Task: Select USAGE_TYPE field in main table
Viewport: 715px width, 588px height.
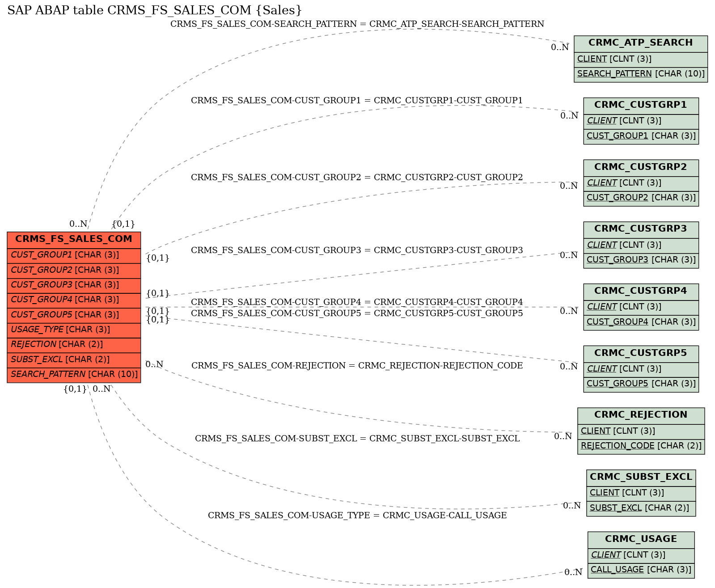Action: pos(74,330)
